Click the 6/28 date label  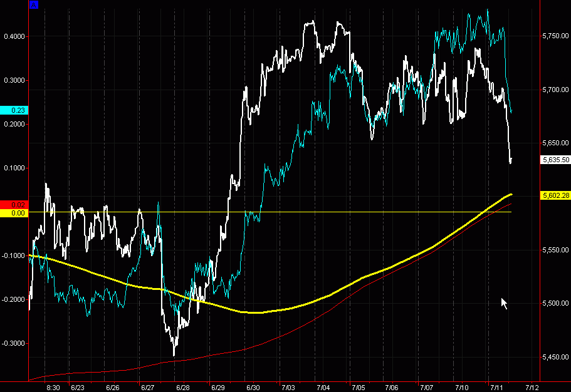[183, 388]
